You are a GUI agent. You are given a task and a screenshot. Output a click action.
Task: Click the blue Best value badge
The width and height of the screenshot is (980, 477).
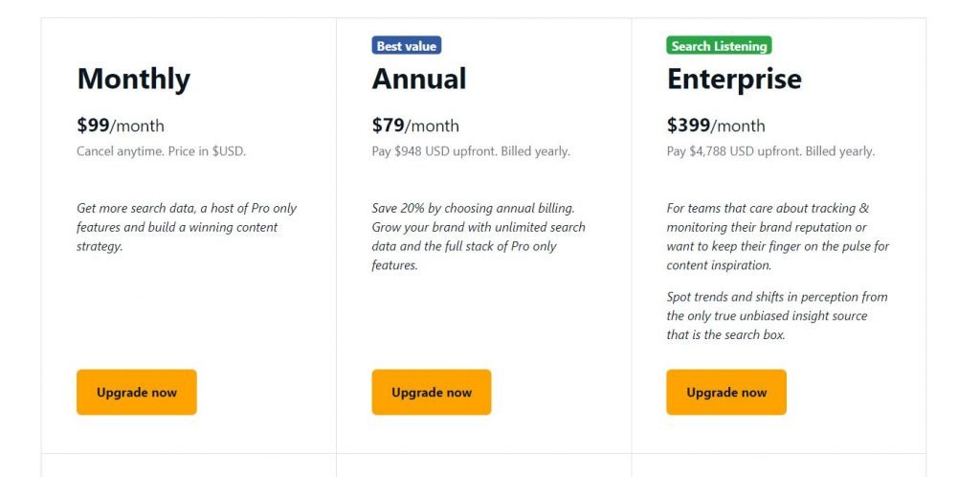point(406,46)
